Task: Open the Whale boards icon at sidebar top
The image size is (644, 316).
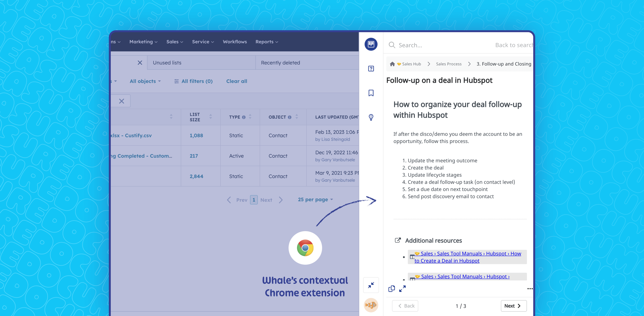Action: tap(371, 44)
